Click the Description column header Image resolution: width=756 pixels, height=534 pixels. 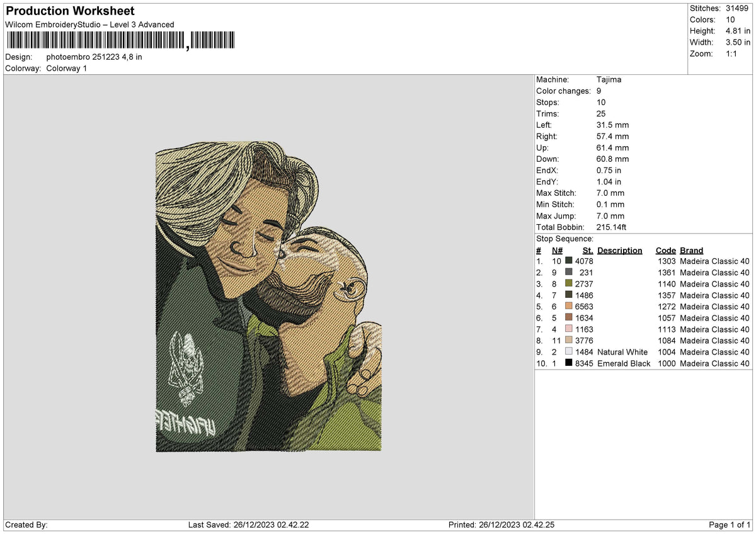[620, 251]
